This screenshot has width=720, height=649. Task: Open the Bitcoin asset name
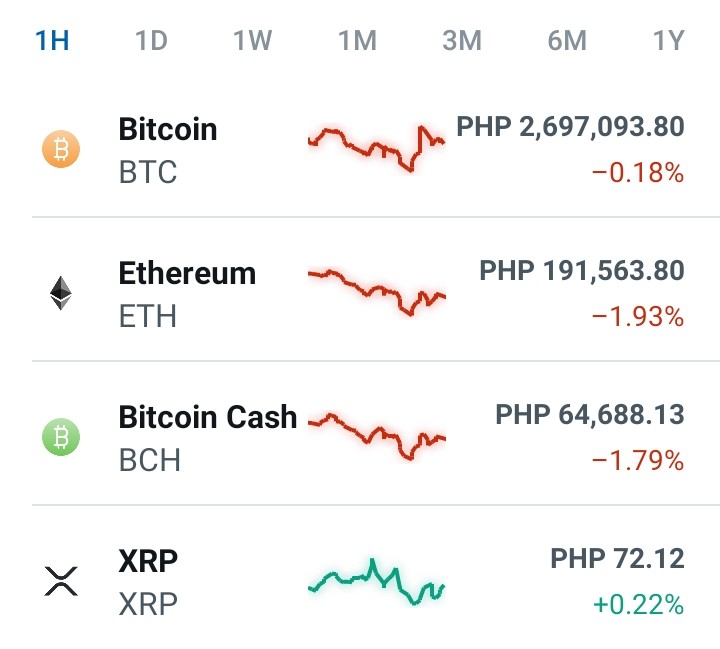pos(168,129)
